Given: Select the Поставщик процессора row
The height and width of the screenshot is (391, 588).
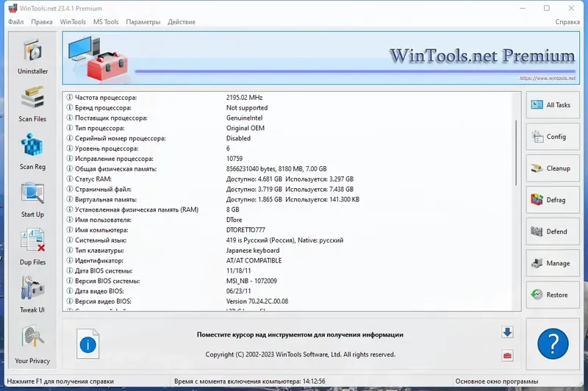Looking at the screenshot, I should tap(288, 118).
